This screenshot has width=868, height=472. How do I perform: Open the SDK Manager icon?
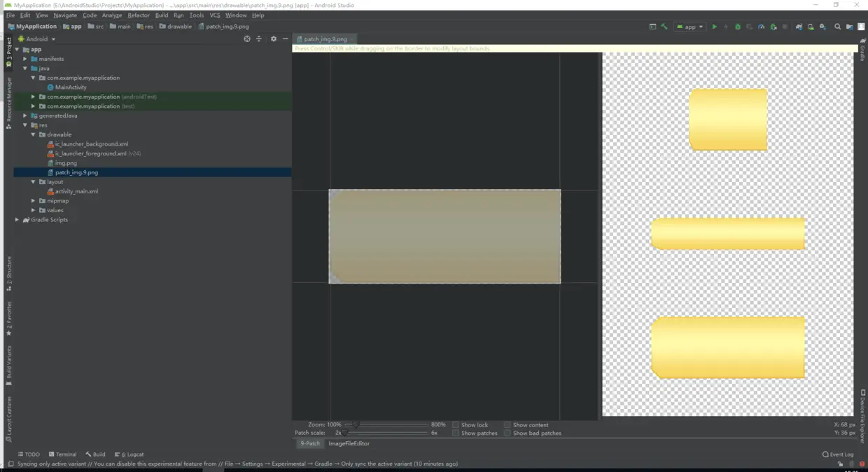822,27
